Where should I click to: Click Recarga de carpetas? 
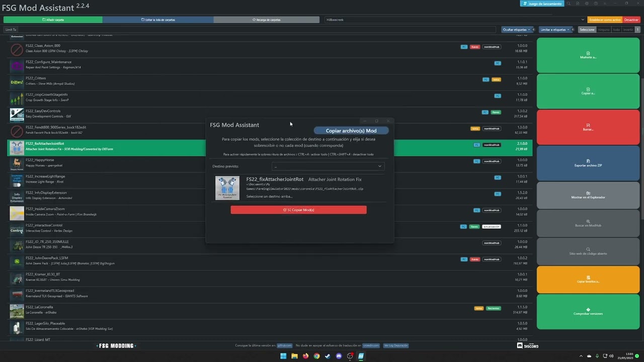click(266, 20)
